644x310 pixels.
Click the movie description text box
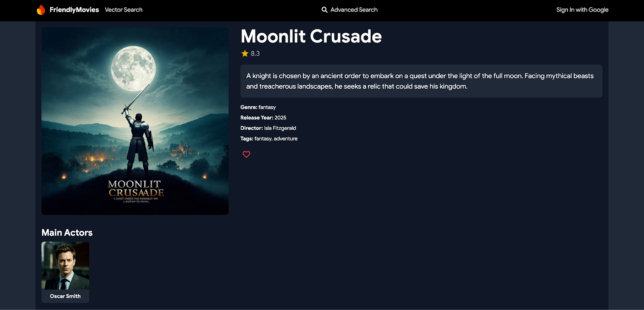point(421,81)
